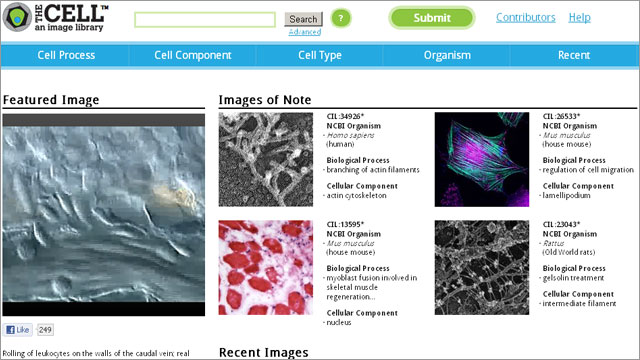Click Mus musculus under CIL:26533
Screen dimensions: 640x360
click(567, 135)
